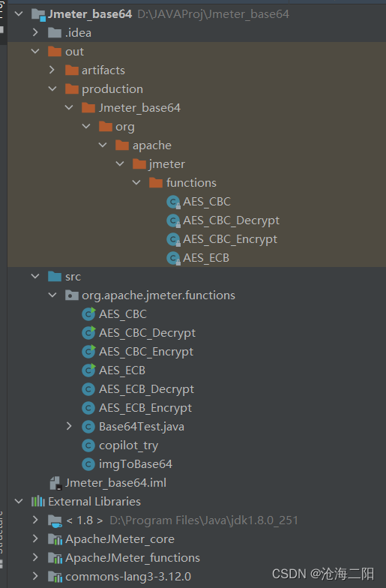The height and width of the screenshot is (588, 386).
Task: Collapse the functions folder under jmeter
Action: (136, 183)
